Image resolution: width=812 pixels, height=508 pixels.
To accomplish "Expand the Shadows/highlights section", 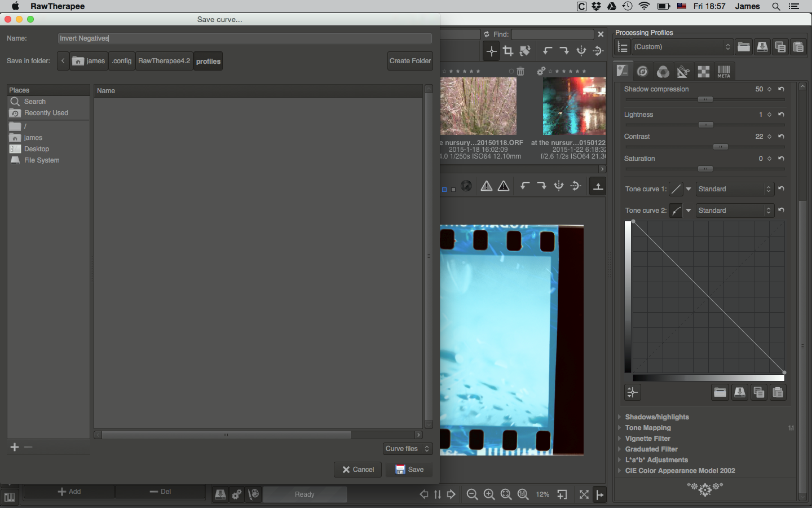I will [x=656, y=417].
